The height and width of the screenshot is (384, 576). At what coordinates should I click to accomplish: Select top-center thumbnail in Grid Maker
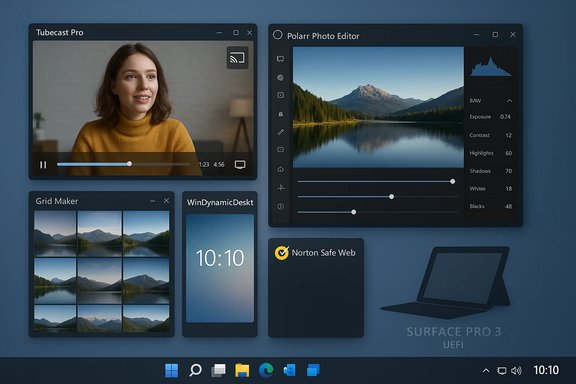[100, 233]
